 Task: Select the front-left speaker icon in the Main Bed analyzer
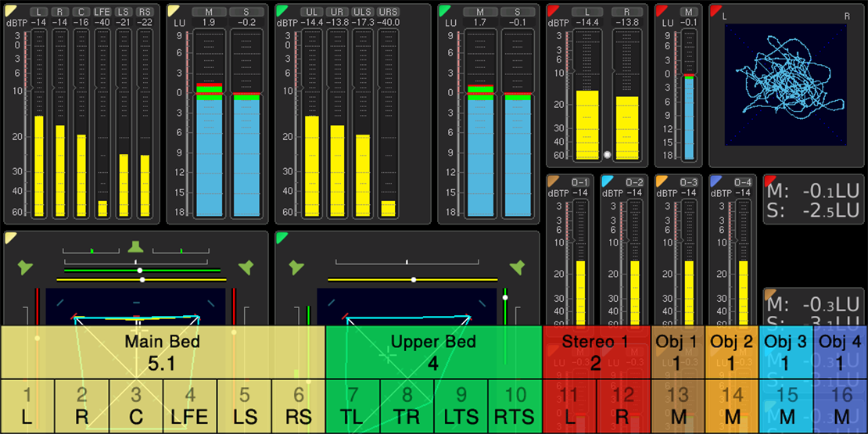(26, 267)
